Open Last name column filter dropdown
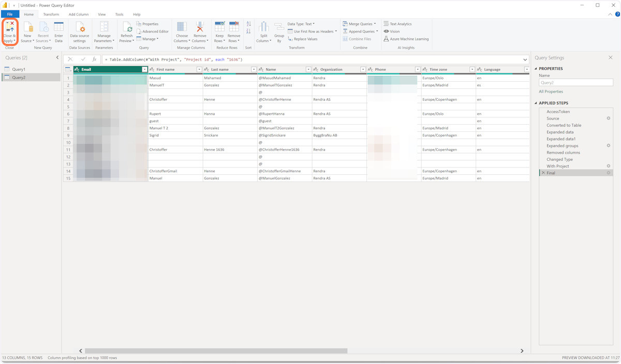 [x=254, y=69]
